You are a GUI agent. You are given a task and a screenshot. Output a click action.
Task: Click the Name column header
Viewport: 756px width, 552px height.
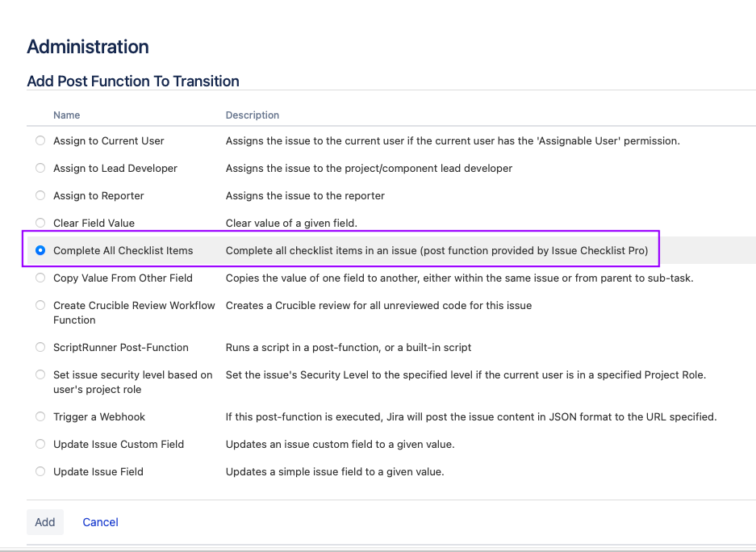[67, 115]
